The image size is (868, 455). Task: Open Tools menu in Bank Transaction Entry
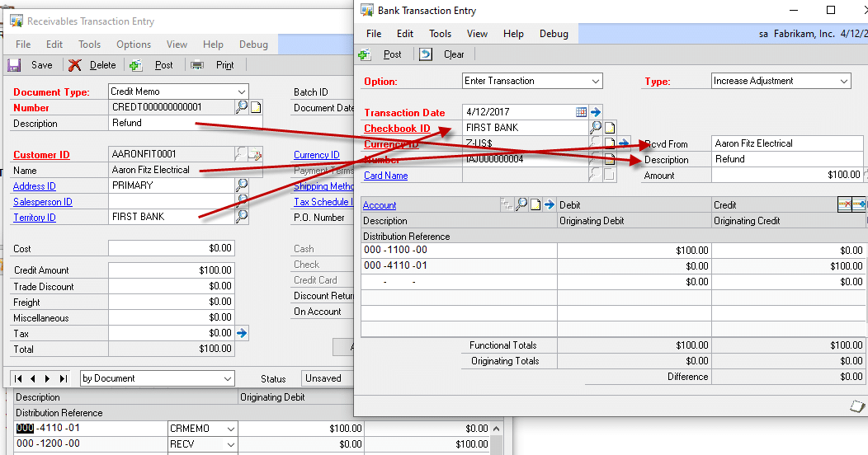point(440,34)
